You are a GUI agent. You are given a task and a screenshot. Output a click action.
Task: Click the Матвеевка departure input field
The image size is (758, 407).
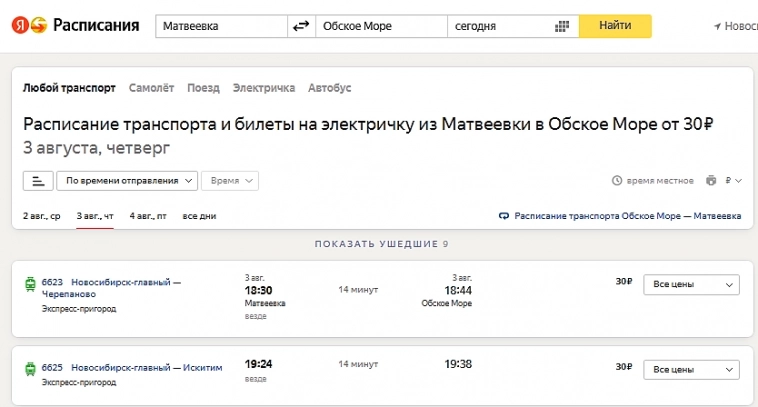click(x=220, y=26)
